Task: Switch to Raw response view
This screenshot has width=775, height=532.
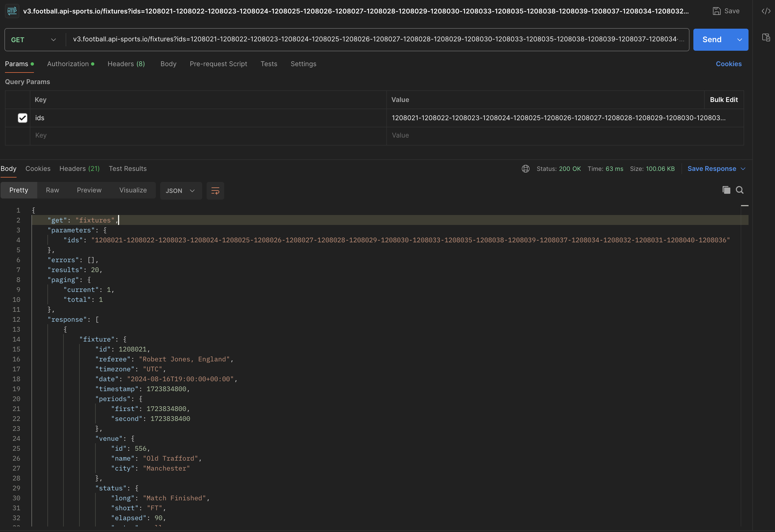Action: [x=52, y=190]
